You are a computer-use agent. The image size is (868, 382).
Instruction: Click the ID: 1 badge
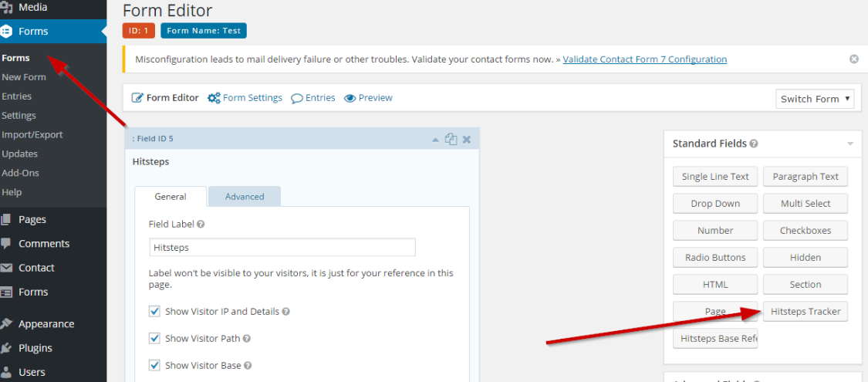(138, 31)
